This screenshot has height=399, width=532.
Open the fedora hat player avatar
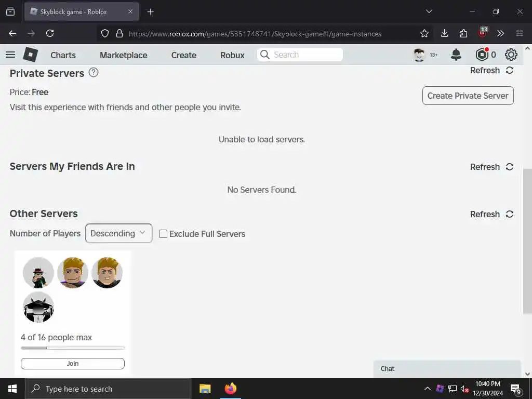tap(38, 273)
